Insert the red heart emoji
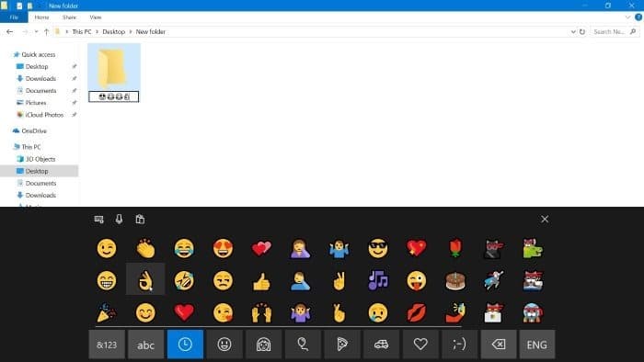 coord(184,312)
